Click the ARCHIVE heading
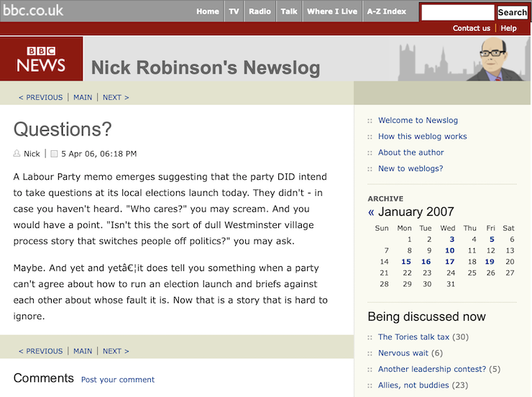 [x=385, y=198]
